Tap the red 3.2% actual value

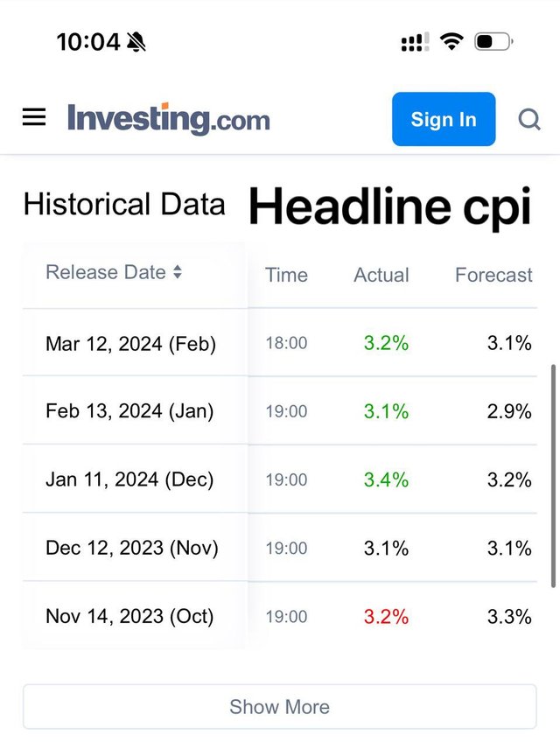(386, 616)
